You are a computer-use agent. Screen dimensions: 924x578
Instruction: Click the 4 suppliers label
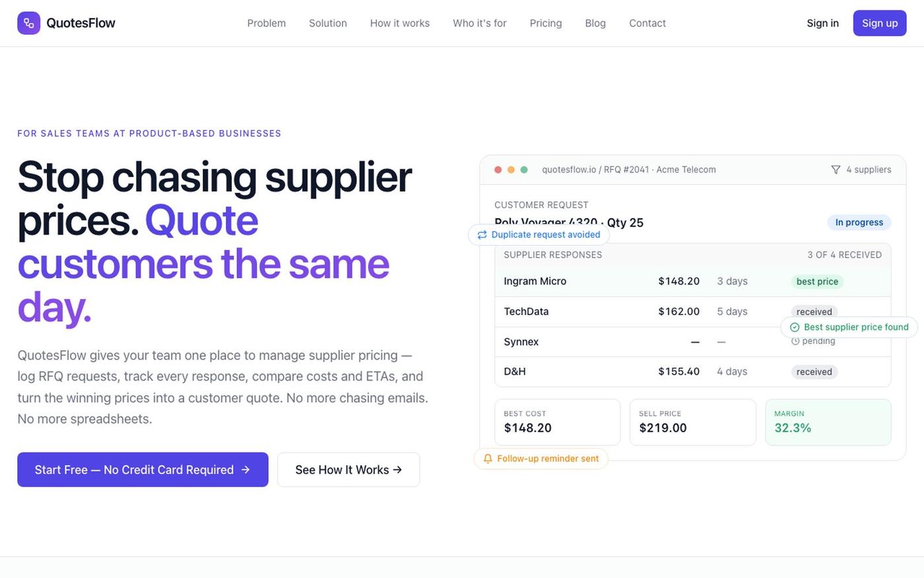click(869, 170)
